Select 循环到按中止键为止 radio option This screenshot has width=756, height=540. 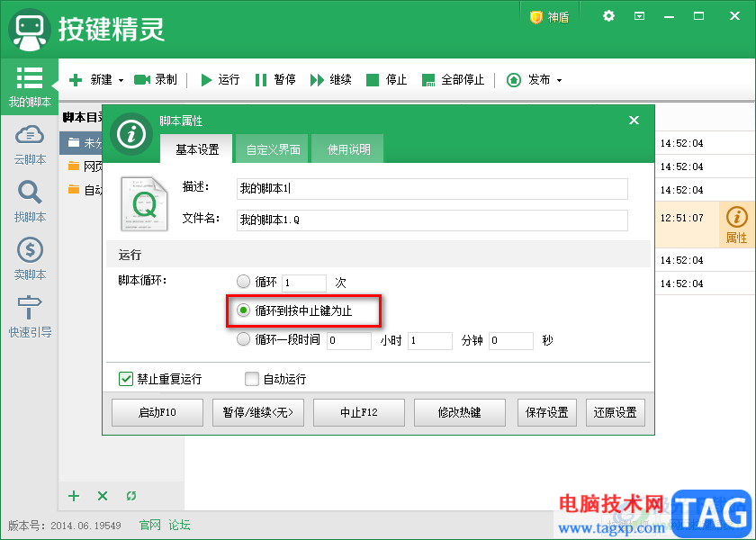[244, 310]
